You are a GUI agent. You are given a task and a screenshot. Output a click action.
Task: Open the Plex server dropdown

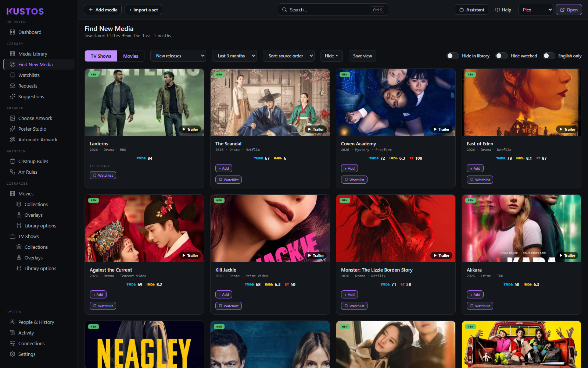pyautogui.click(x=536, y=10)
